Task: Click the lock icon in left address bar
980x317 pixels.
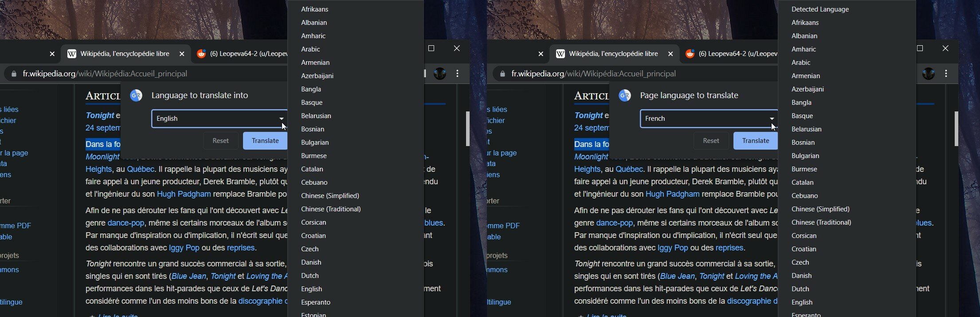Action: point(14,74)
